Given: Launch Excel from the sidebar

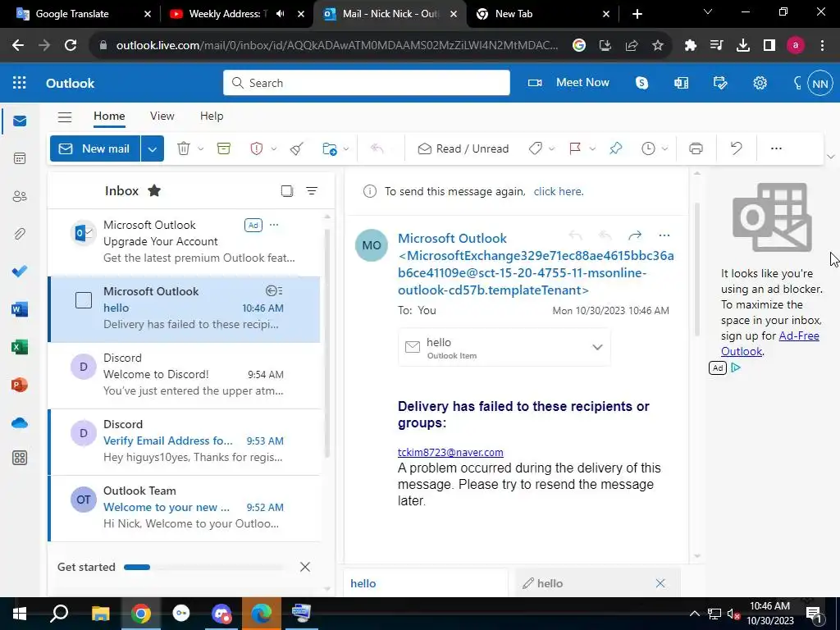Looking at the screenshot, I should (x=20, y=347).
